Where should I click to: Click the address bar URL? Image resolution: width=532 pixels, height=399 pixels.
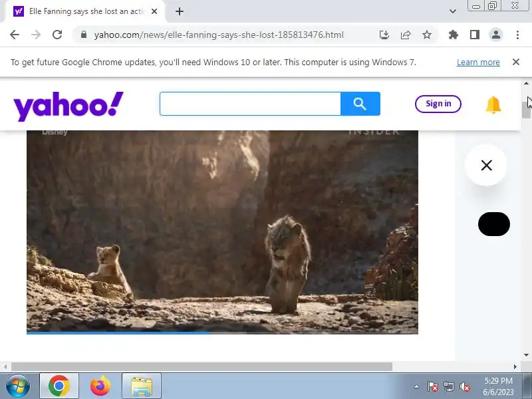pos(219,35)
